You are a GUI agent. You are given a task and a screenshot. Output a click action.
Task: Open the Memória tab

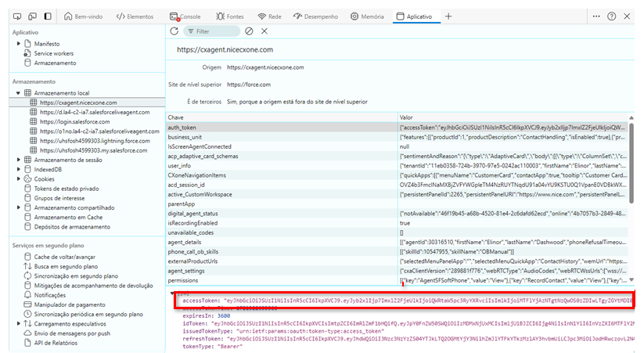[367, 16]
